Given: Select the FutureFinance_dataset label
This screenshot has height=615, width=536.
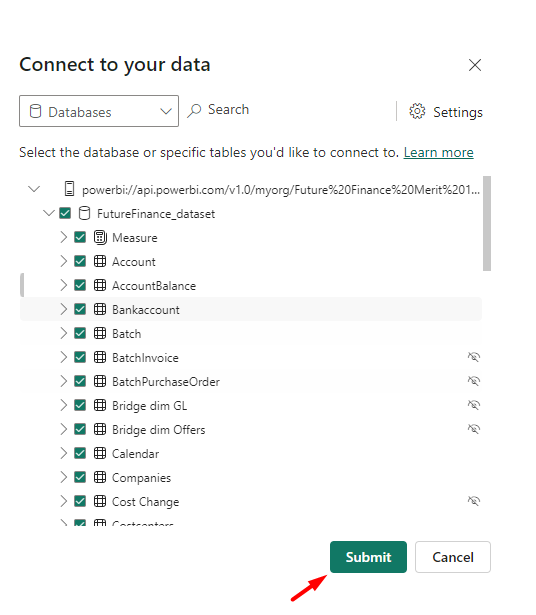Looking at the screenshot, I should pyautogui.click(x=156, y=214).
